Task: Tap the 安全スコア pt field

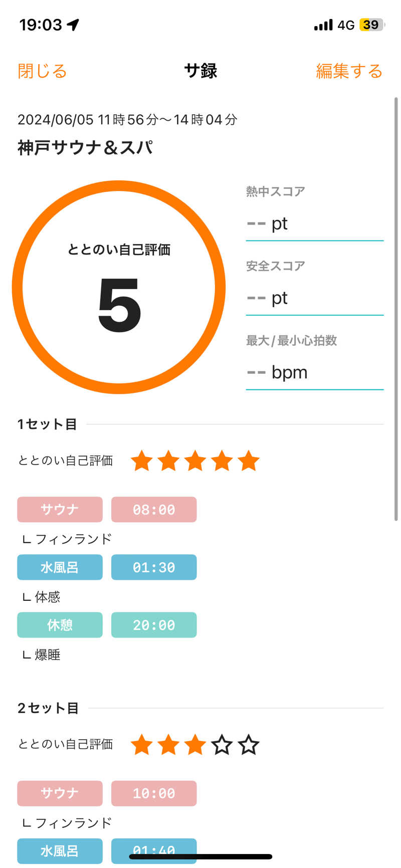Action: (x=314, y=298)
